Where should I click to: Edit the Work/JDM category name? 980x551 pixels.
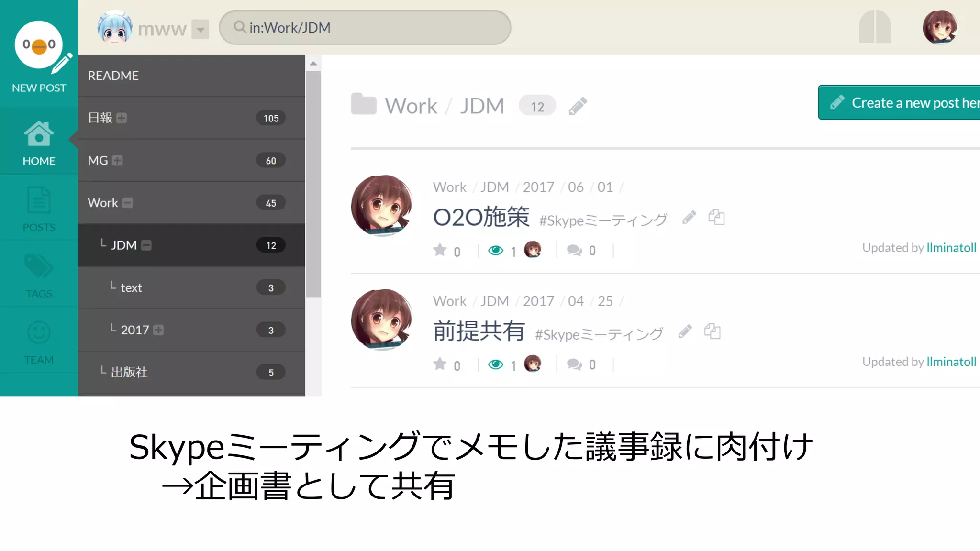[578, 106]
